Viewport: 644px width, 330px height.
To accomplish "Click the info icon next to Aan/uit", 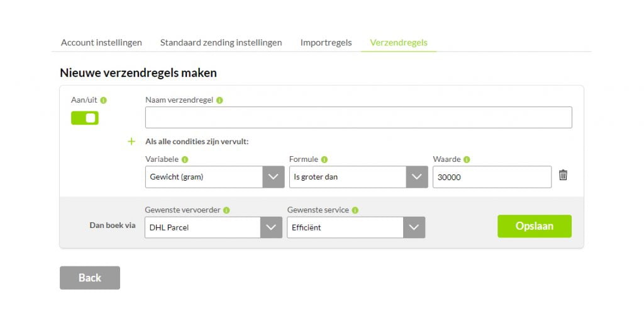I will click(x=104, y=100).
